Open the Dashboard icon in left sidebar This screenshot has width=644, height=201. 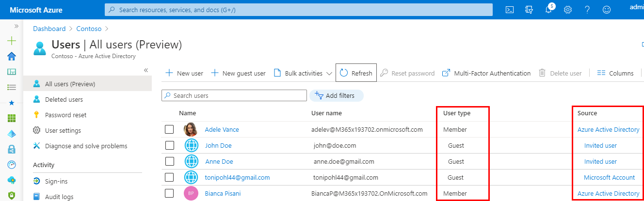[x=12, y=72]
